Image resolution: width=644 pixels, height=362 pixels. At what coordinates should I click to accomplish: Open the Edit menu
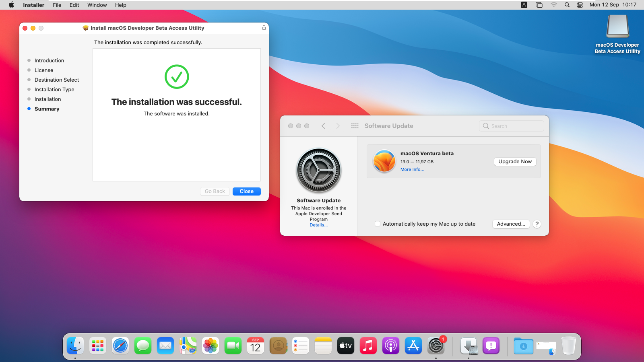click(74, 5)
